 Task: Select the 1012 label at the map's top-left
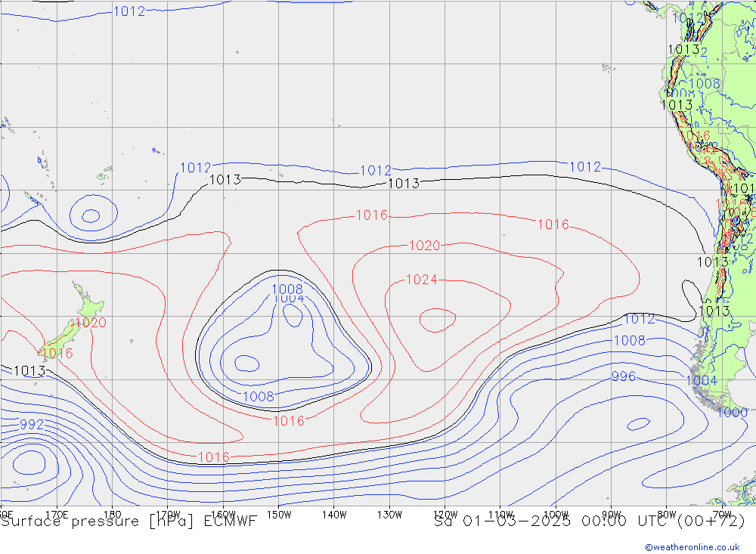[129, 11]
